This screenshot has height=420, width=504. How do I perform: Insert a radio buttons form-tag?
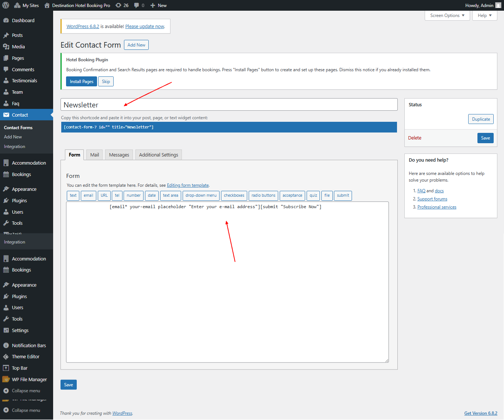click(263, 196)
